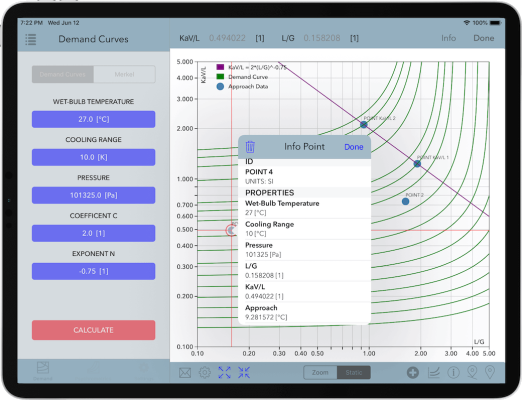Open the circled info icon
Image resolution: width=522 pixels, height=400 pixels.
[x=453, y=372]
